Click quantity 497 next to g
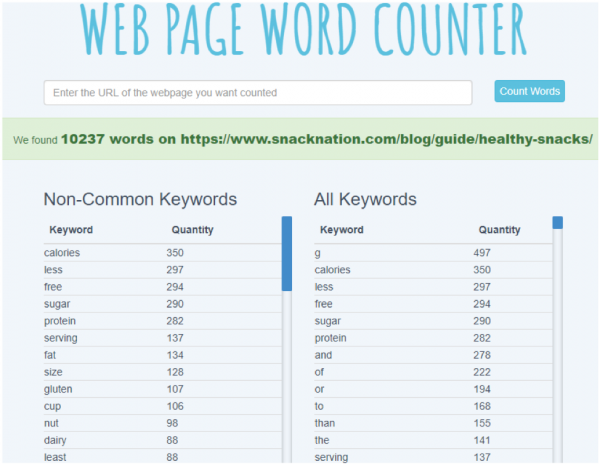Image resolution: width=600 pixels, height=464 pixels. coord(482,253)
